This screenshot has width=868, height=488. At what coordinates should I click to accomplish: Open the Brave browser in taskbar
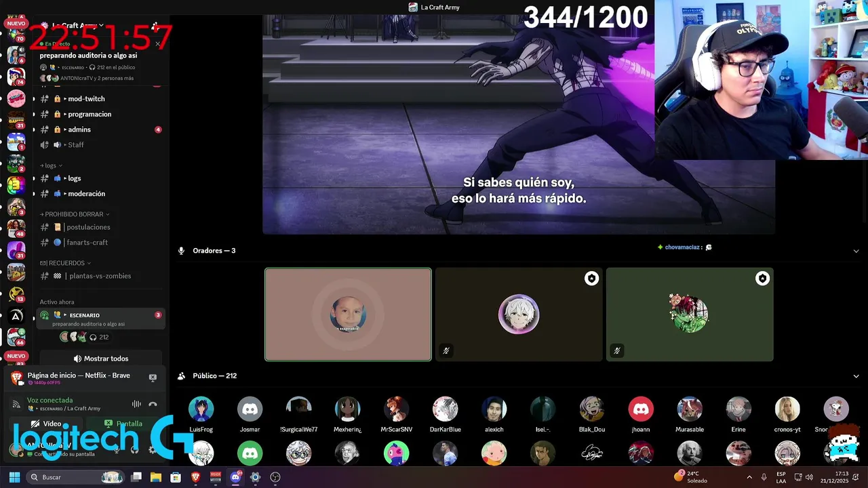click(x=196, y=477)
